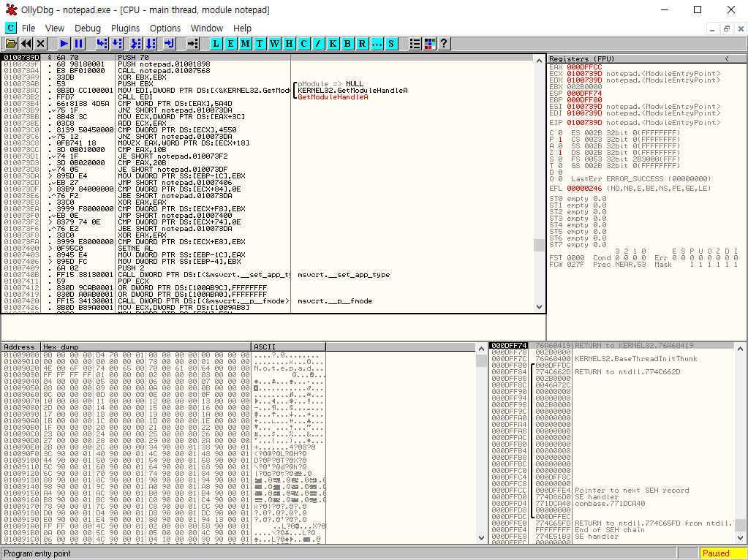The height and width of the screenshot is (560, 748).
Task: Click Execute till return icon
Action: coord(170,44)
